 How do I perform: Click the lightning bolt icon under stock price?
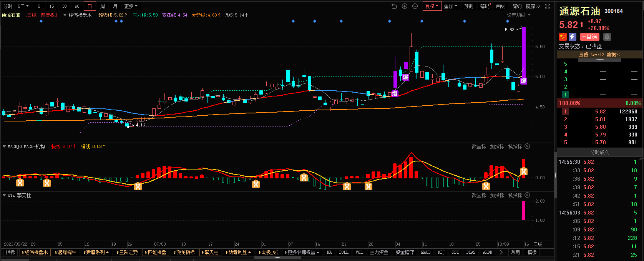573,37
